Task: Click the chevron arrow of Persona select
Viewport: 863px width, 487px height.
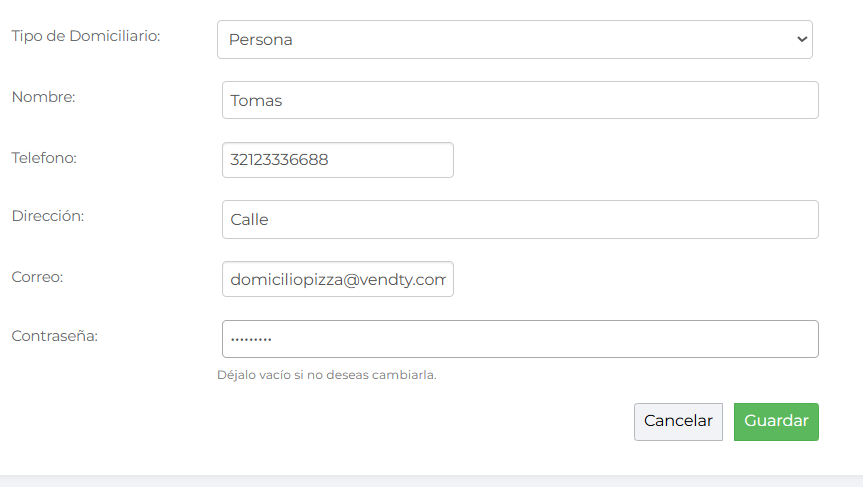Action: click(x=801, y=40)
